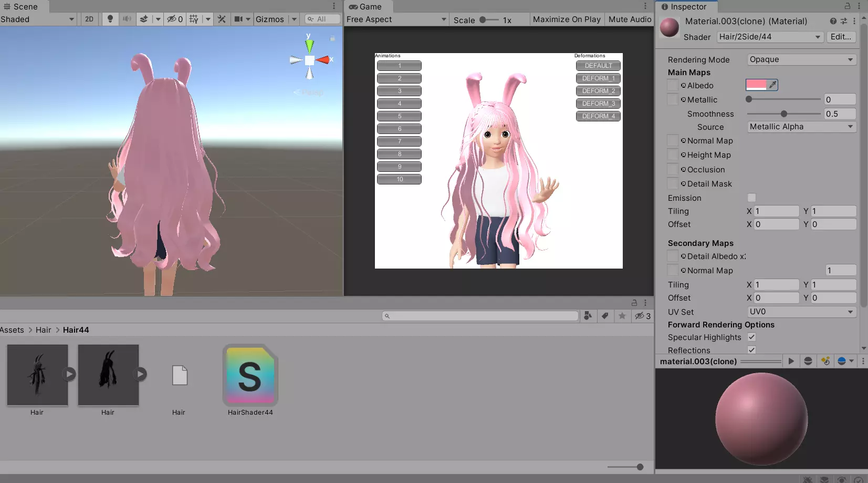
Task: Open scene camera settings icon
Action: coord(238,19)
